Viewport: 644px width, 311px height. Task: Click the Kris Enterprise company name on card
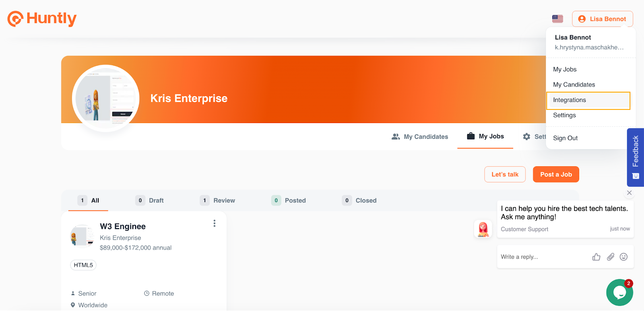(x=120, y=238)
